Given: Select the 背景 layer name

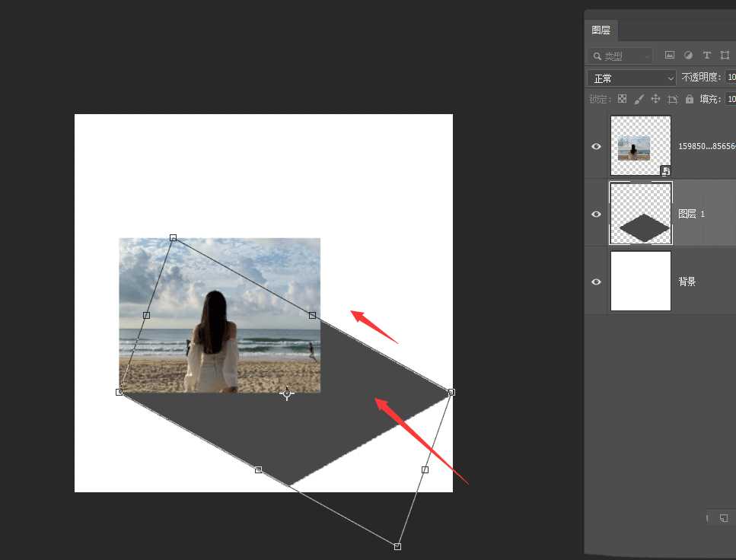Looking at the screenshot, I should 687,282.
